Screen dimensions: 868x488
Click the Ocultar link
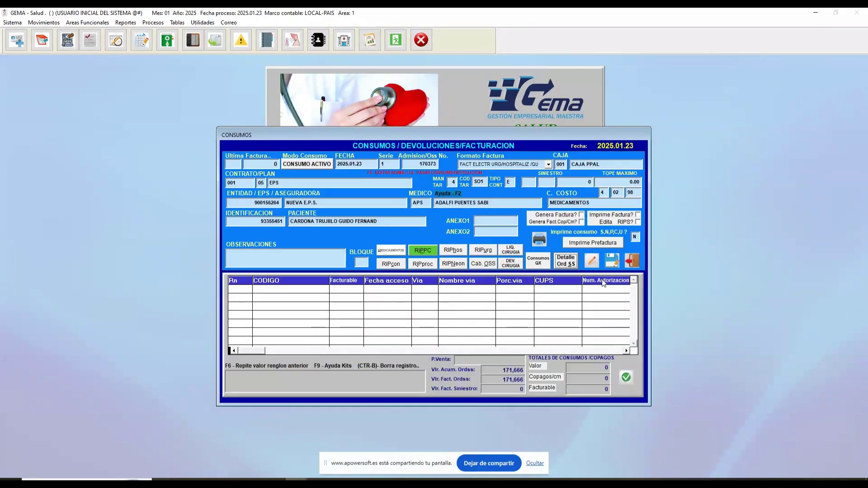535,463
